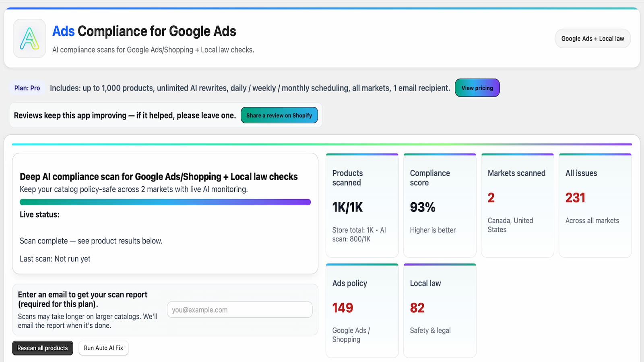Select the Ads policy issues card

pos(362,311)
